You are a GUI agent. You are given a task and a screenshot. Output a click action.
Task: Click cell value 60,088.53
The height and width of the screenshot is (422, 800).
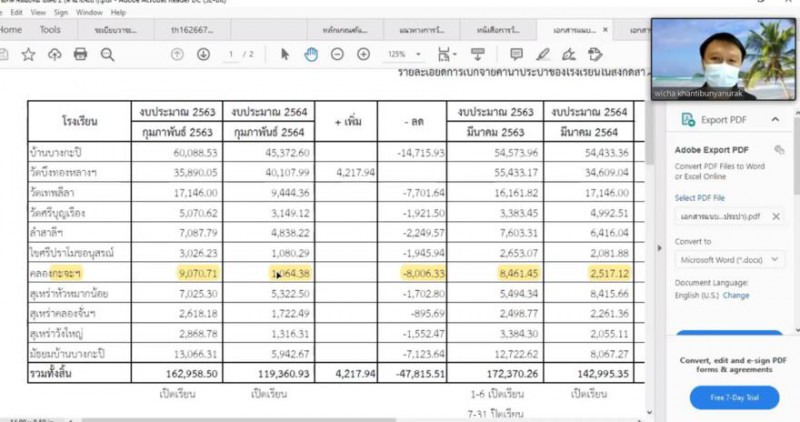pyautogui.click(x=195, y=152)
